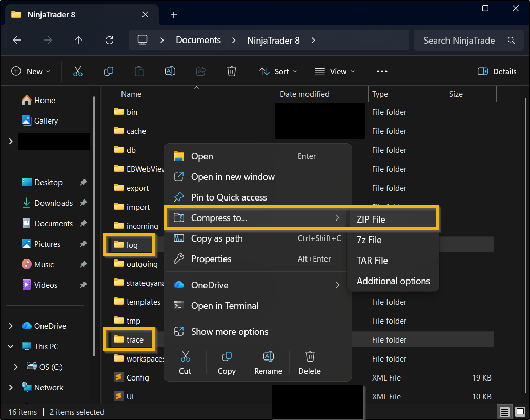Select the log folder

point(126,245)
